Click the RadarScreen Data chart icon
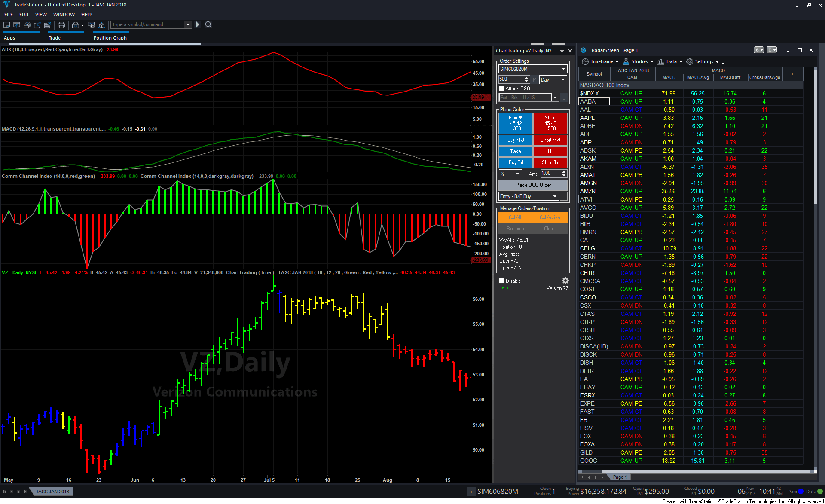The width and height of the screenshot is (825, 504). (x=661, y=61)
